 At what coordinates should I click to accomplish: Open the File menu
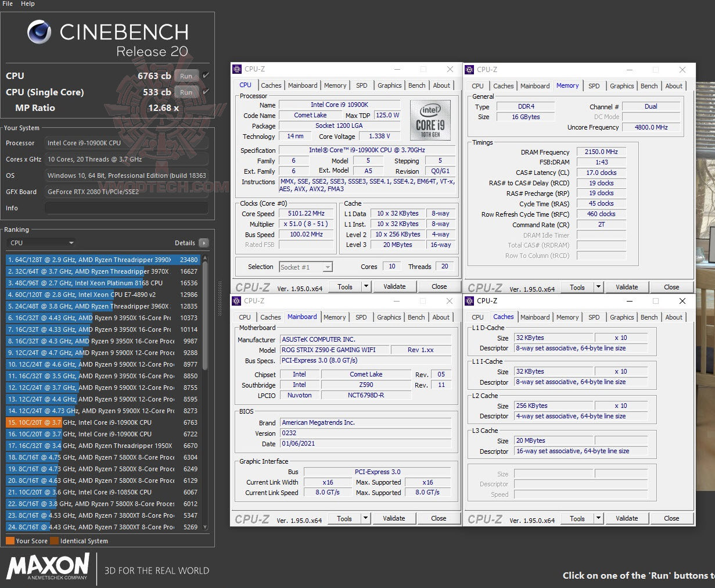coord(8,3)
